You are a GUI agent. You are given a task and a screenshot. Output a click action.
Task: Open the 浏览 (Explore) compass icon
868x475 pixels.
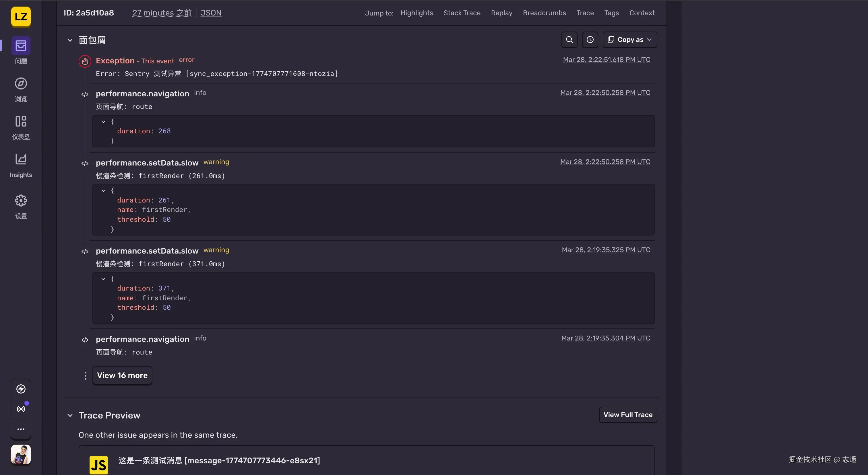21,84
